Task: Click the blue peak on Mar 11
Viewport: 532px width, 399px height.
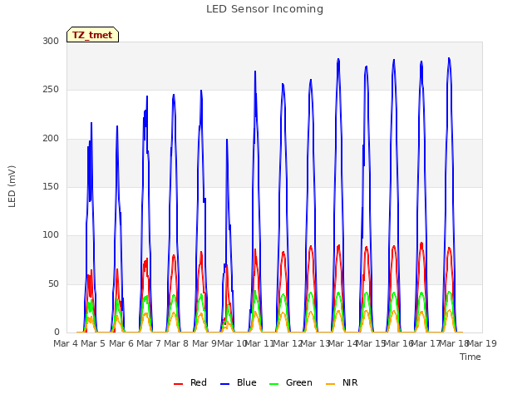Action: point(255,71)
